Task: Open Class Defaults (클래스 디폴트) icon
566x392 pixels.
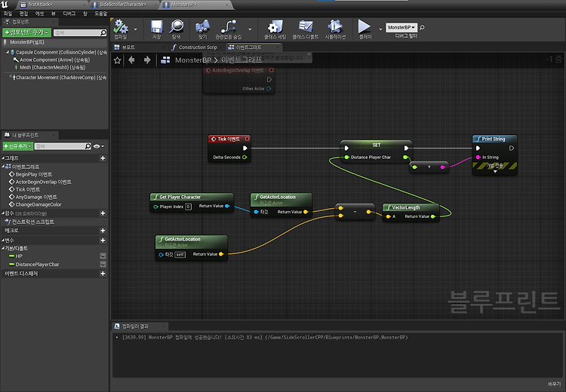Action: coord(306,26)
